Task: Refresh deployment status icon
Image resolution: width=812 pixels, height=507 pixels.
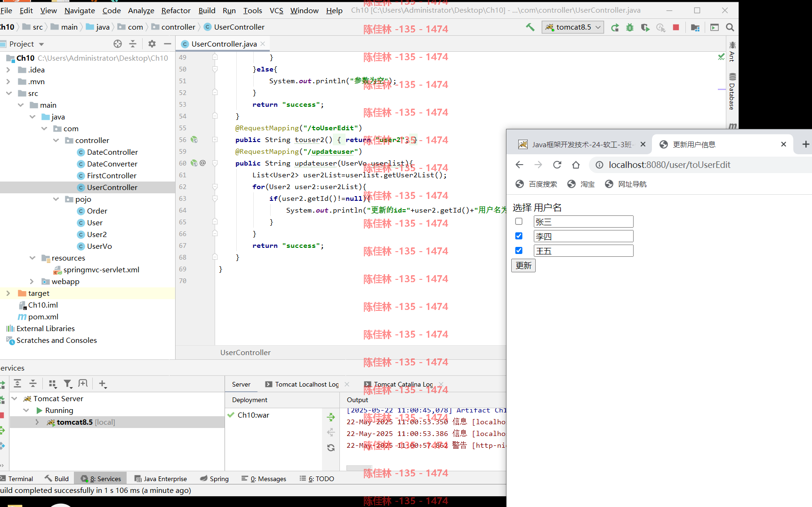Action: (x=331, y=448)
